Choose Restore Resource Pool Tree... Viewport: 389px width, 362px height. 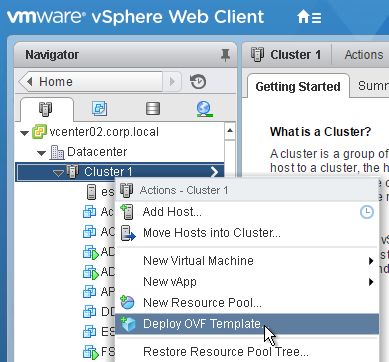coord(226,352)
